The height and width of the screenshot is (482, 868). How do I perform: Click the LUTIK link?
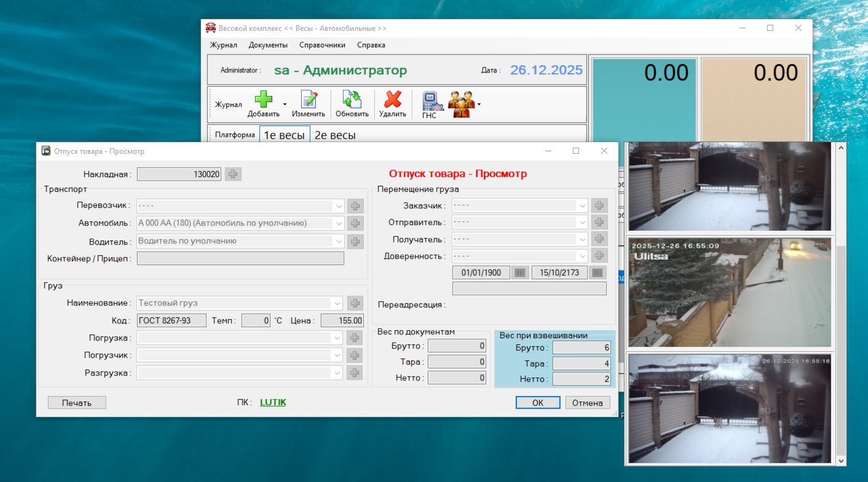pos(273,403)
